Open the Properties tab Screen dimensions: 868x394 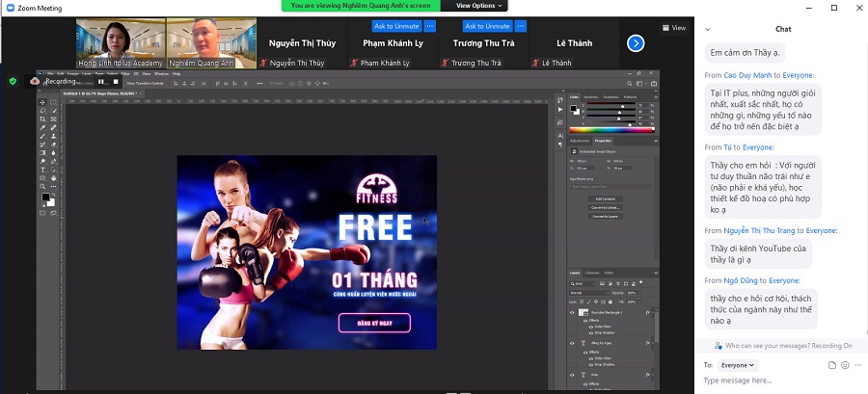coord(603,142)
